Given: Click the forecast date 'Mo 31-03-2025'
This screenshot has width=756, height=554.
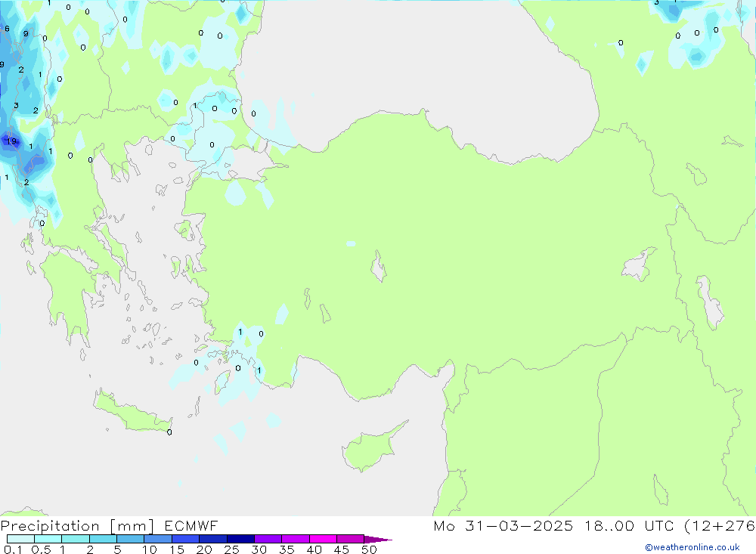Looking at the screenshot, I should click(x=503, y=526).
